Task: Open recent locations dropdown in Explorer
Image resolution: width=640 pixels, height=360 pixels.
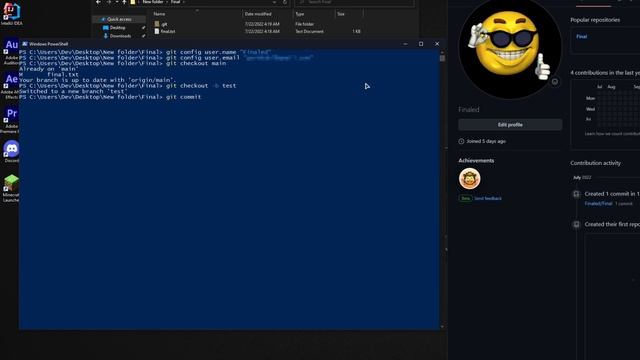Action: pyautogui.click(x=117, y=2)
